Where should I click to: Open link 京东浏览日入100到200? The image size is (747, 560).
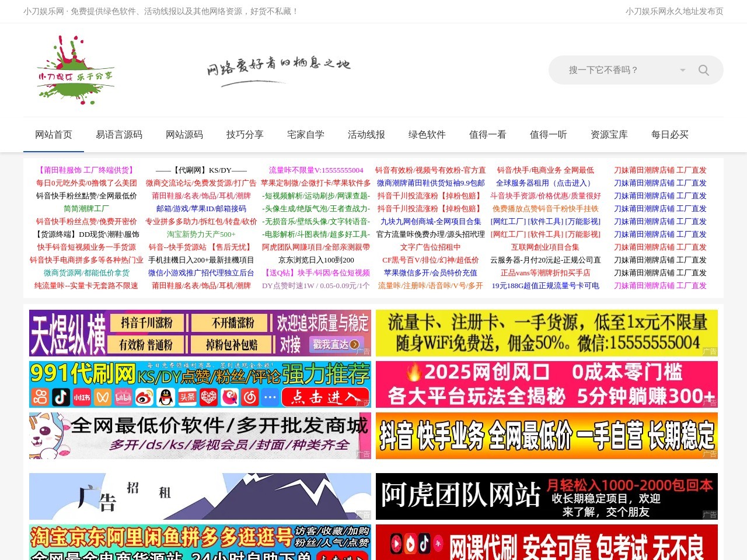tap(316, 260)
